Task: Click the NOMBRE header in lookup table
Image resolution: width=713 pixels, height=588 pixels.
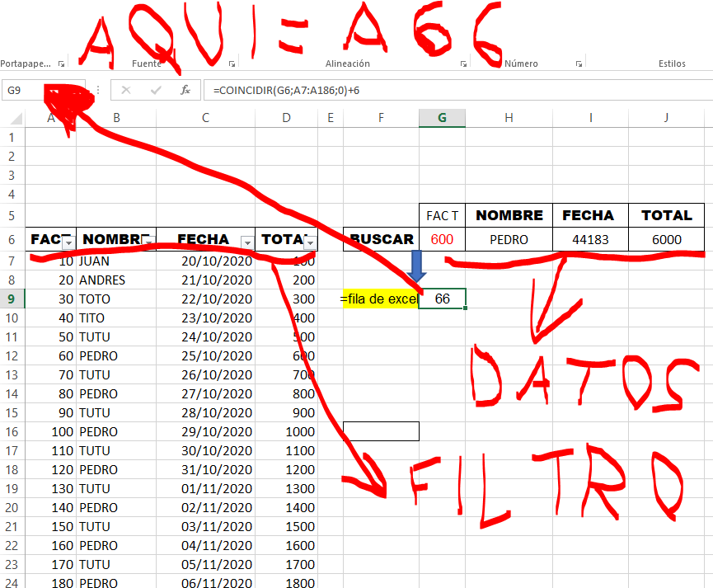Action: 509,215
